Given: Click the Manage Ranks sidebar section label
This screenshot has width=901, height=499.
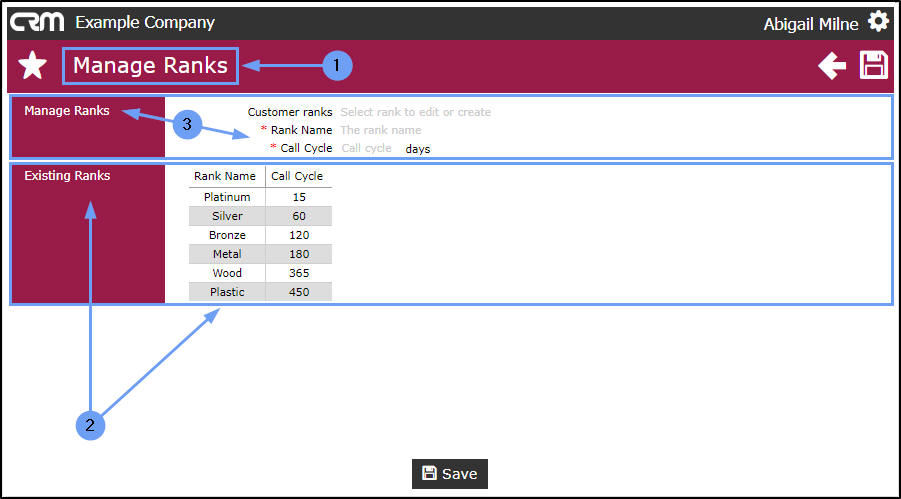Looking at the screenshot, I should pyautogui.click(x=67, y=110).
